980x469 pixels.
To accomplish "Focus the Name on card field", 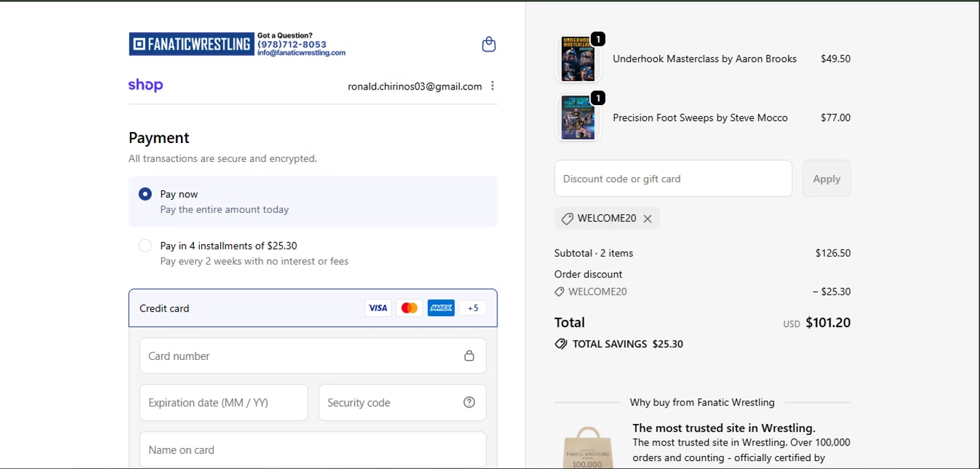I will (x=313, y=449).
